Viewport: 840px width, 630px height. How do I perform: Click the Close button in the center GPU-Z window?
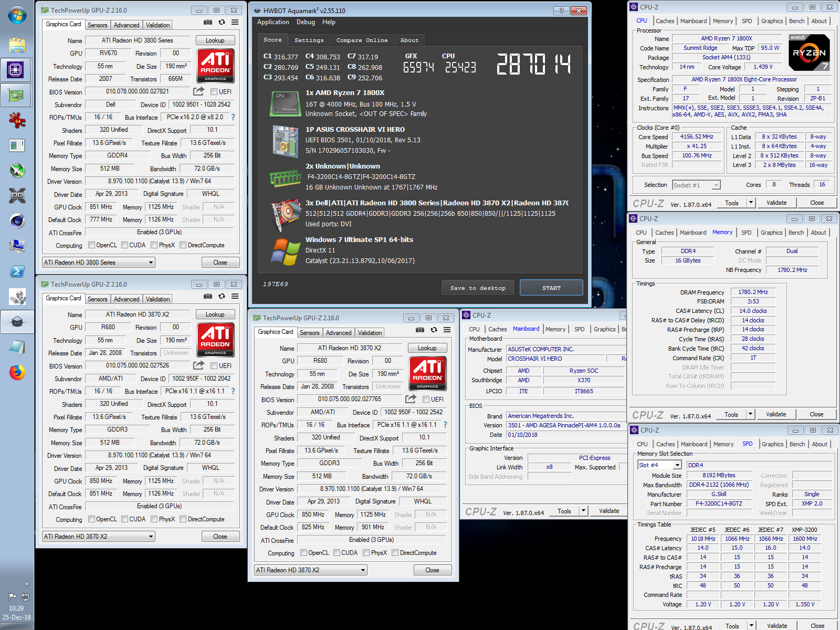432,570
